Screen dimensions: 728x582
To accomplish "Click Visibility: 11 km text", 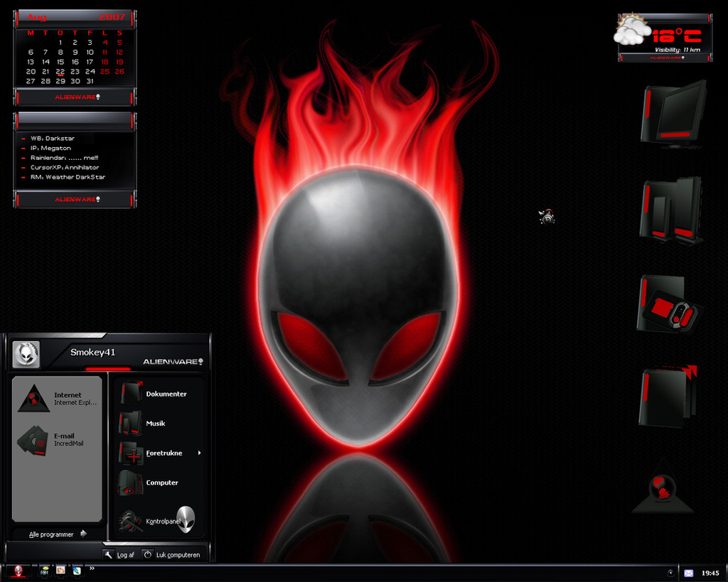I will [x=678, y=50].
